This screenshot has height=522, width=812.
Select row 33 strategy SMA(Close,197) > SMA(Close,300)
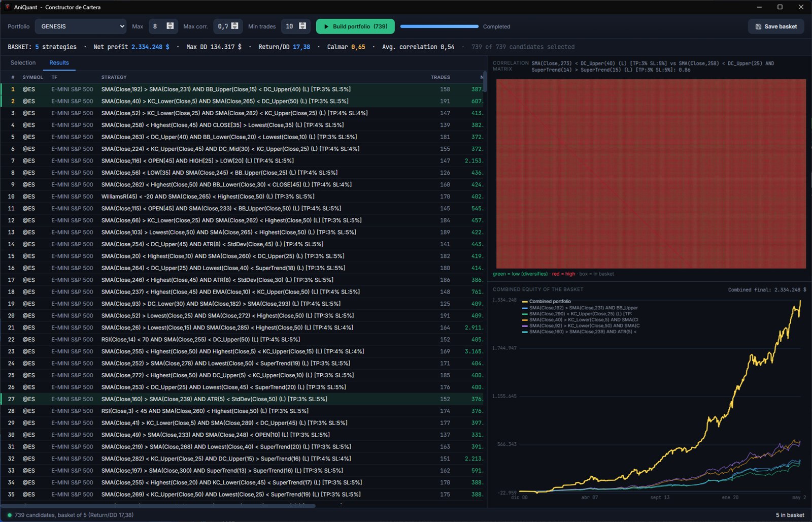coord(242,471)
